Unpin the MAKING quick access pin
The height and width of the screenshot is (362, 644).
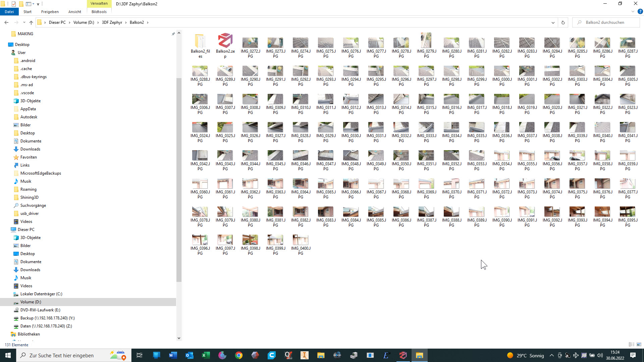point(173,34)
